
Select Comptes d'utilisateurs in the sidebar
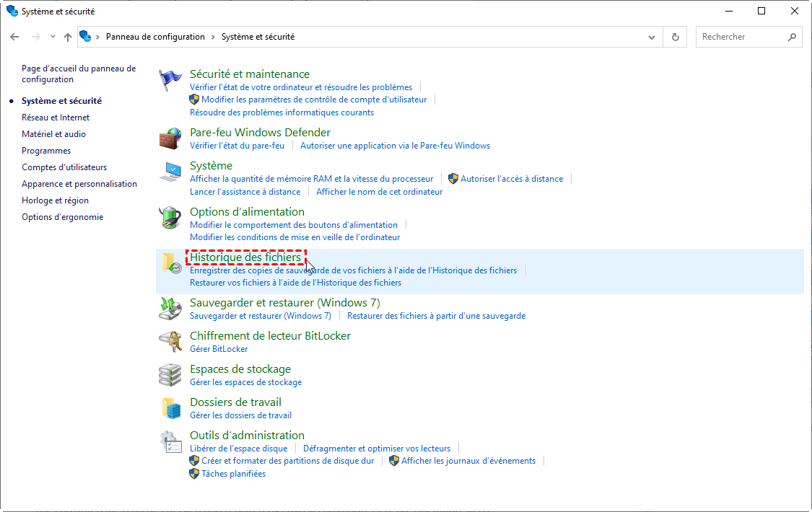[x=64, y=167]
